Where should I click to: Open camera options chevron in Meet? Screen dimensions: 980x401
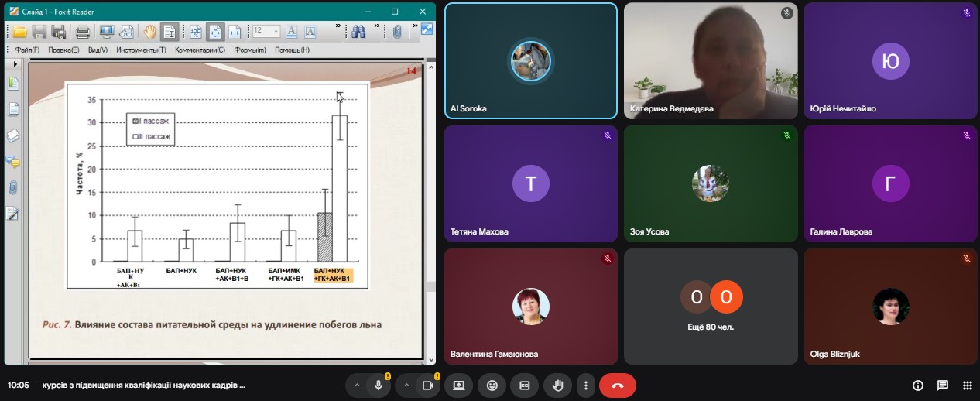[406, 385]
